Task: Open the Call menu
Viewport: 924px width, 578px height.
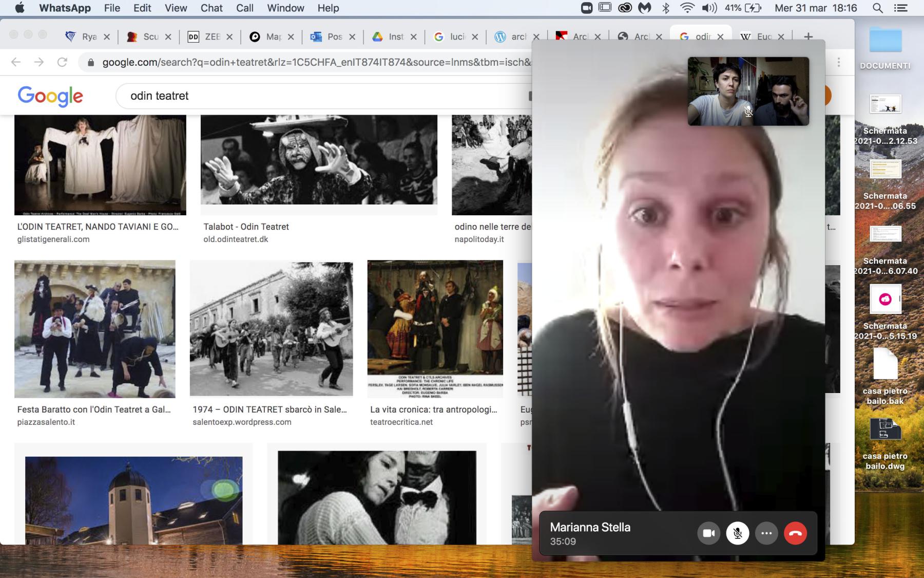Action: (245, 8)
